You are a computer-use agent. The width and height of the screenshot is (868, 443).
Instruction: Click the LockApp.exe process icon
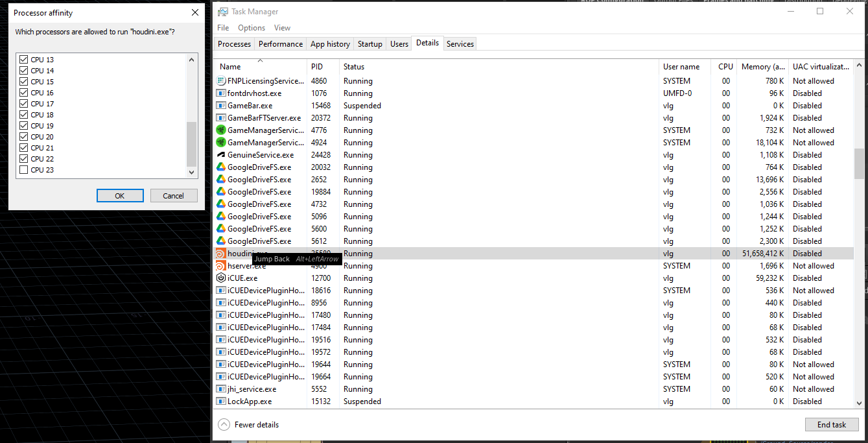(220, 401)
